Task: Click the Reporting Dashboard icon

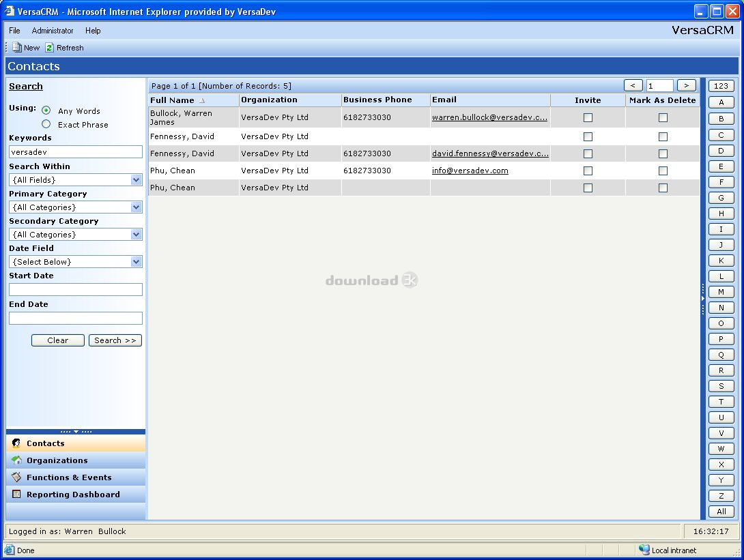Action: coord(16,494)
